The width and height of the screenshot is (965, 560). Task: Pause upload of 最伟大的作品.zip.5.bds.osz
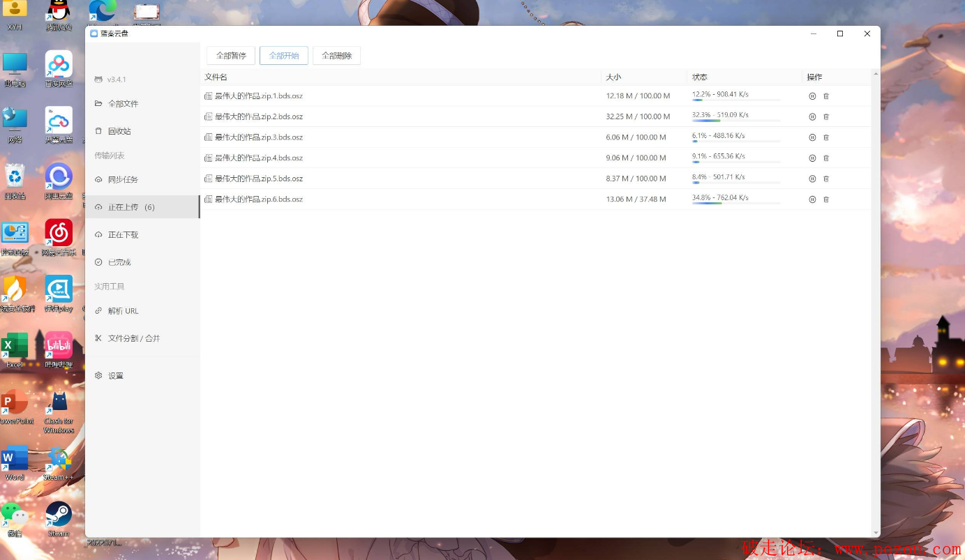point(812,179)
